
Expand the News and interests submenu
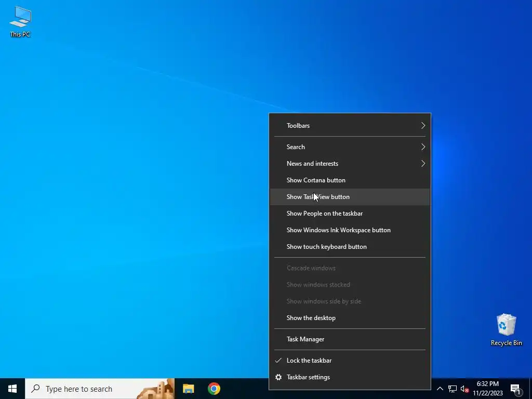click(350, 164)
